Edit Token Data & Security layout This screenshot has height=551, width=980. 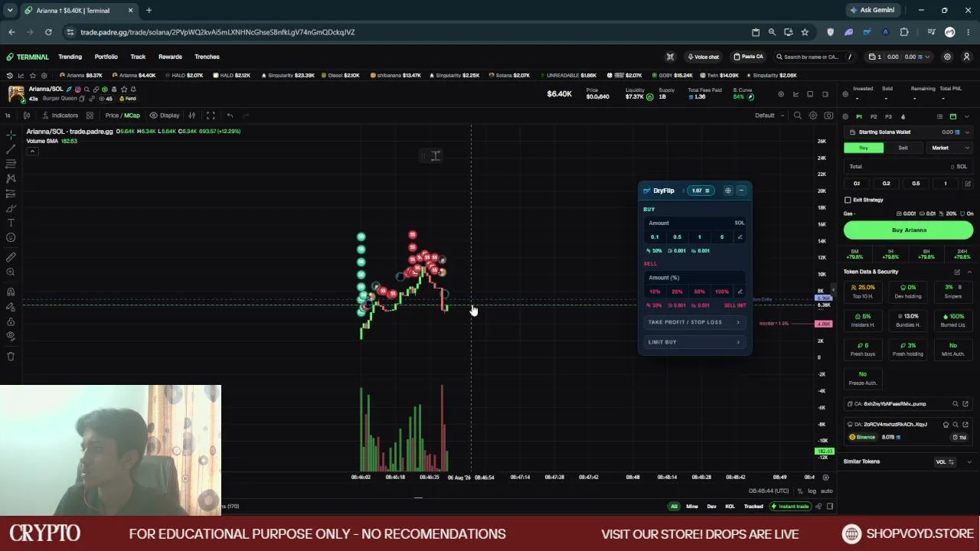(x=957, y=272)
